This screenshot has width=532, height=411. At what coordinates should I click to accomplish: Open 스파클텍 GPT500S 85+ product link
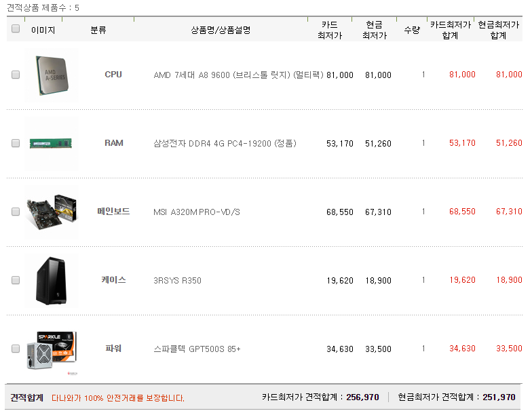197,349
